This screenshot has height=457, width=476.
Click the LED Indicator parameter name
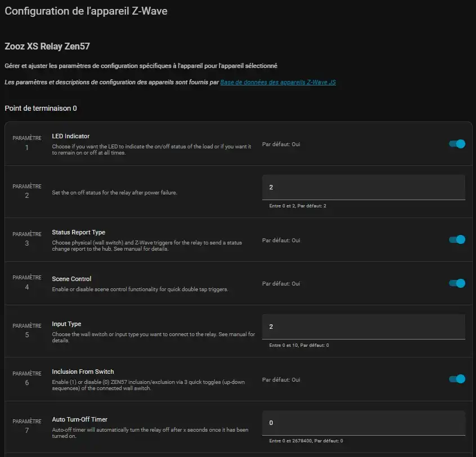point(71,136)
